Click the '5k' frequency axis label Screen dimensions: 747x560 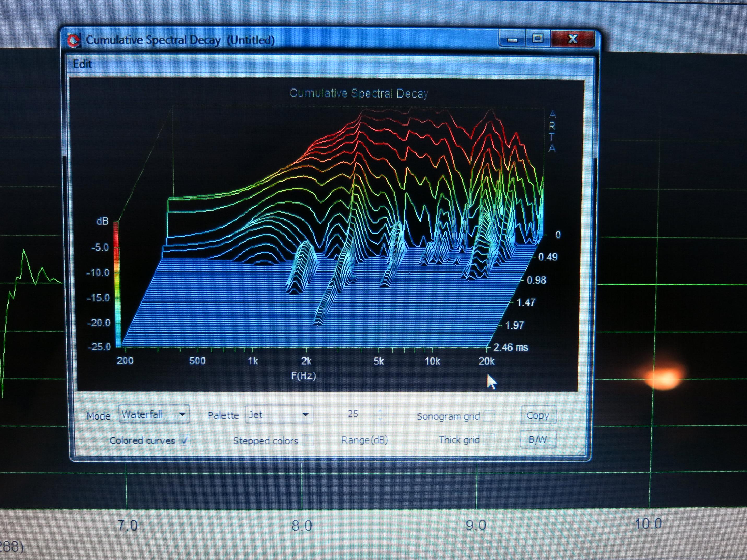(379, 361)
